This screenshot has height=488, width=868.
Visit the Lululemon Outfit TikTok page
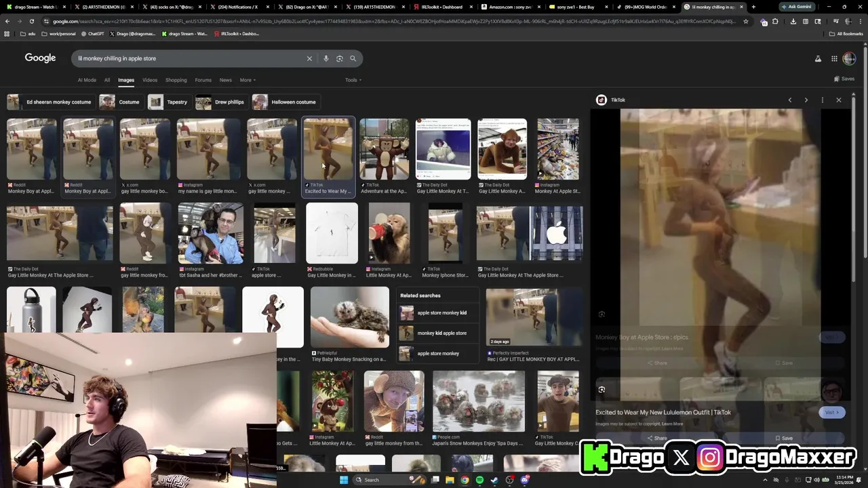coord(831,412)
